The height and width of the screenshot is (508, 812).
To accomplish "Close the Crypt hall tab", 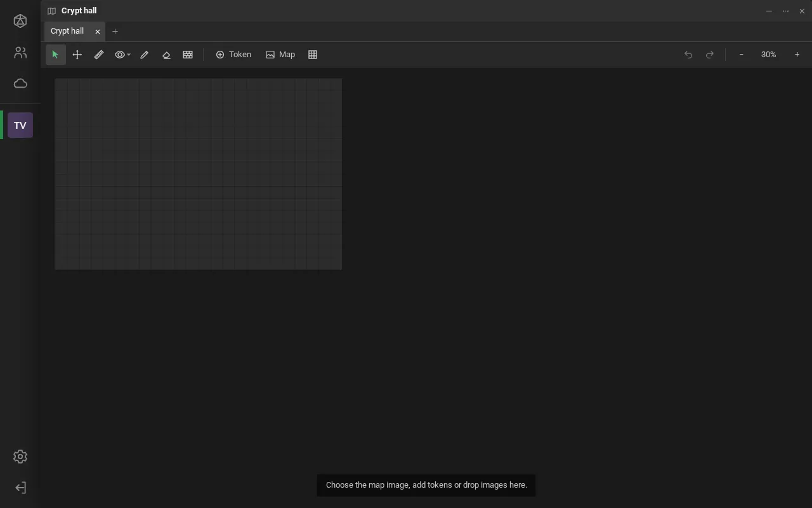I will [x=98, y=31].
